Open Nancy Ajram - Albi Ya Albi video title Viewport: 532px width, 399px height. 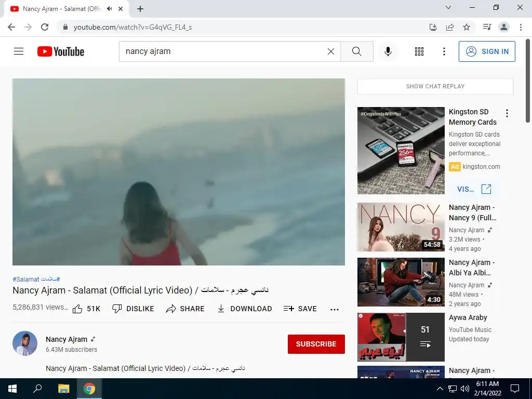(472, 268)
